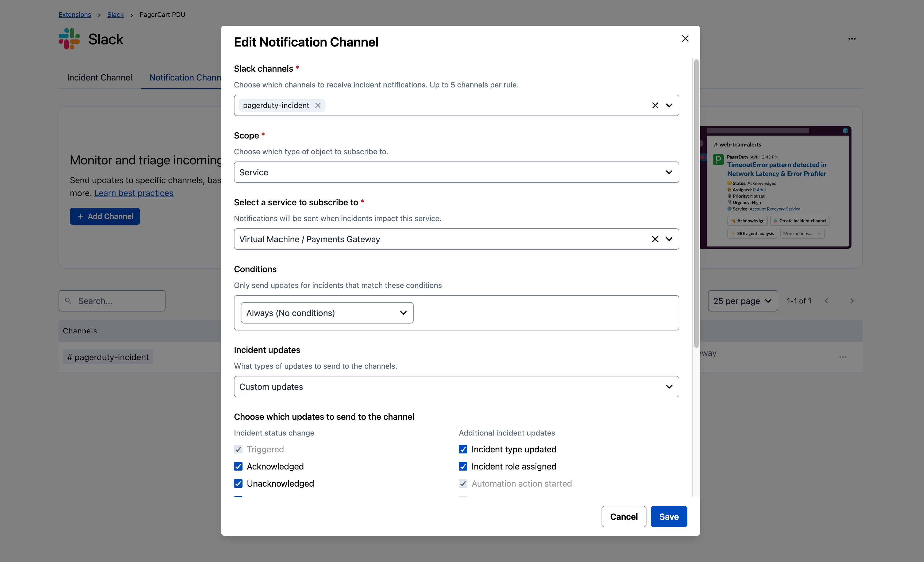Screen dimensions: 924x562
Task: Click the 1-1 of 1 pagination text
Action: point(799,301)
